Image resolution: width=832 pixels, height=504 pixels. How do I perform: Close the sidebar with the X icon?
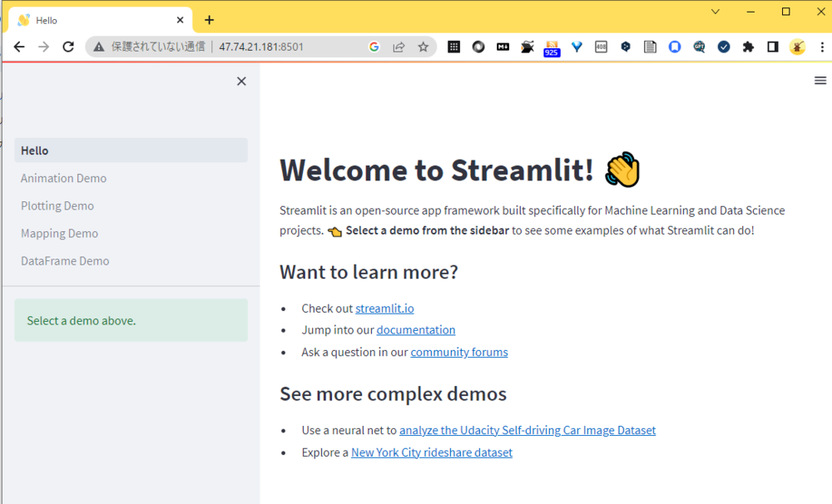click(x=241, y=81)
